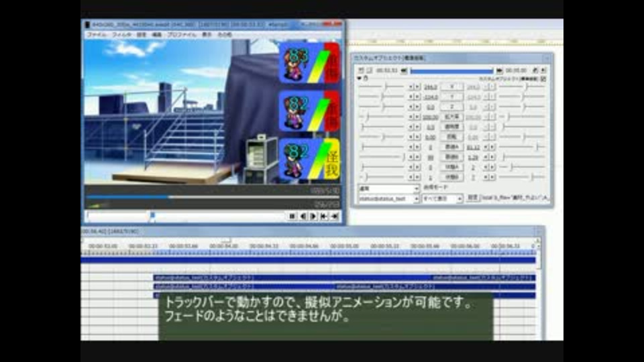The width and height of the screenshot is (644, 362).
Task: Open the フィルタ menu
Action: coord(121,35)
